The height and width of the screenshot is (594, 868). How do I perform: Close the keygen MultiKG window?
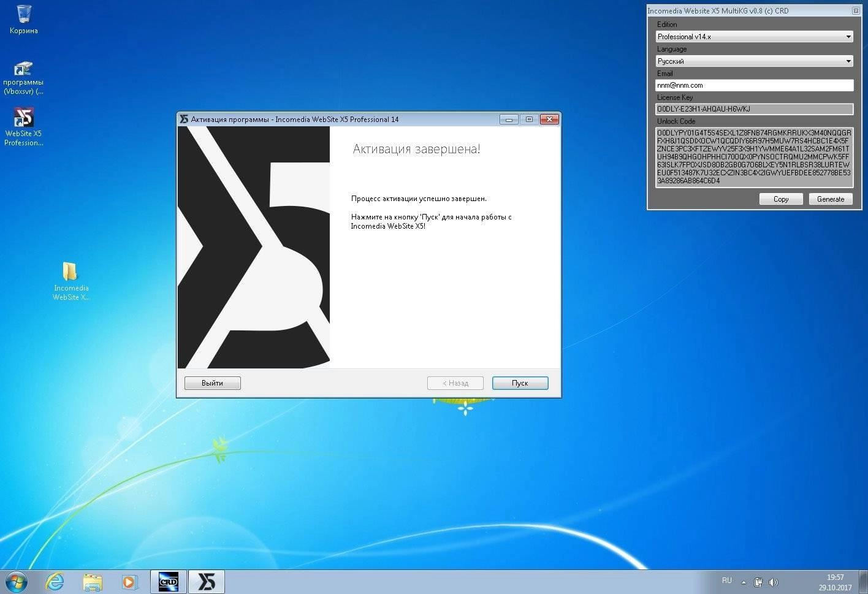click(856, 10)
